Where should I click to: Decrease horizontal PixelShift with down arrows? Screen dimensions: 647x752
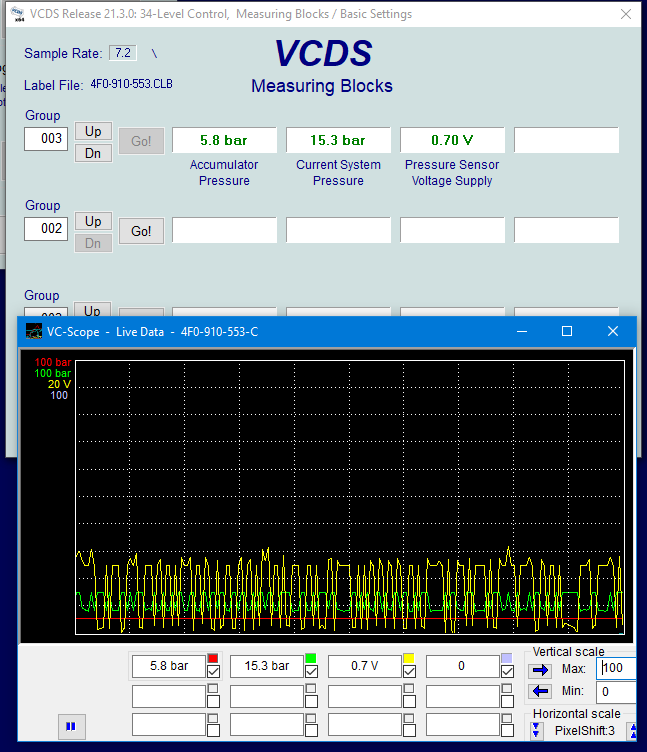click(x=536, y=730)
